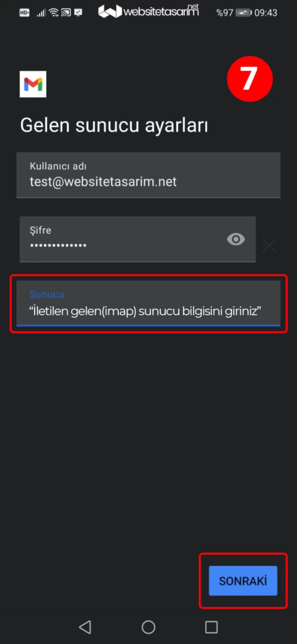Tap the Android home circle button
Viewport: 297px width, 644px height.
[x=148, y=627]
